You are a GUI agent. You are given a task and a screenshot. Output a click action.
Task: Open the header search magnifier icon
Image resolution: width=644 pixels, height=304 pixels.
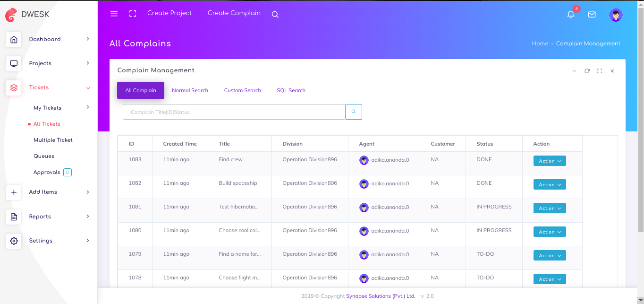[x=275, y=15]
